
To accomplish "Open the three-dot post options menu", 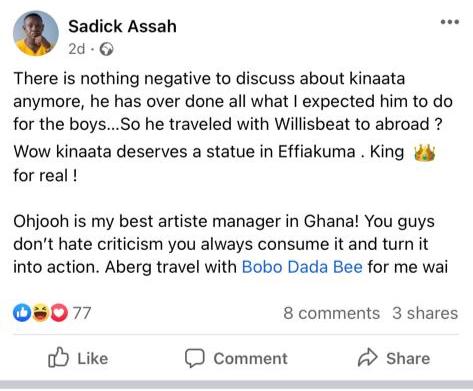I will pyautogui.click(x=450, y=22).
